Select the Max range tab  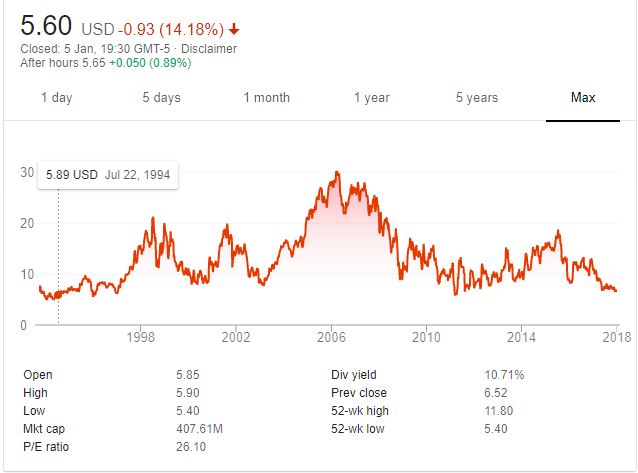point(583,98)
